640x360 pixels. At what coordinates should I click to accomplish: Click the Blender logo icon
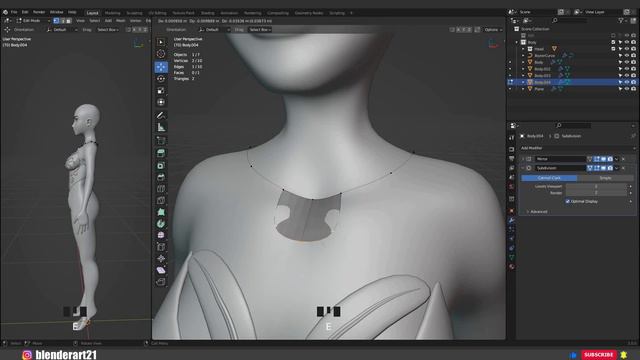(5, 12)
